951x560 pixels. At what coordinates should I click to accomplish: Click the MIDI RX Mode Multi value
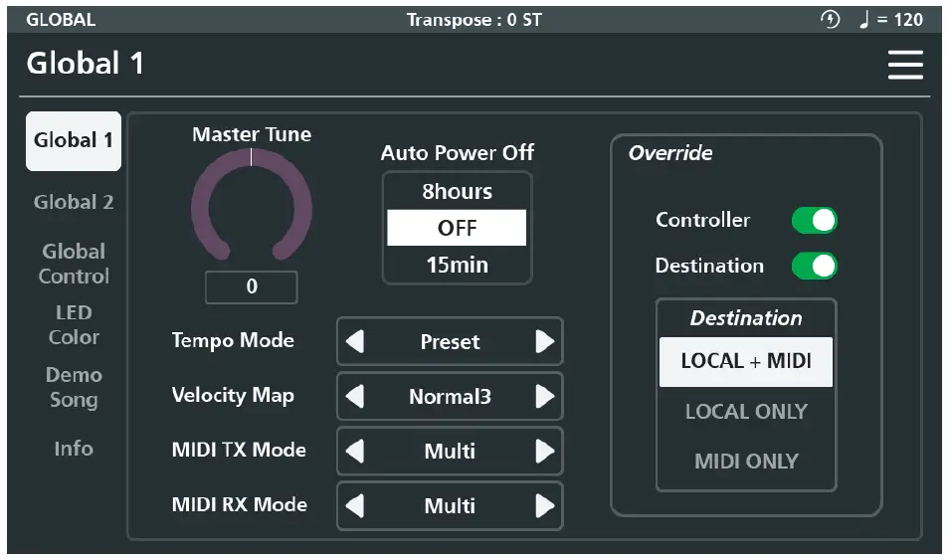click(x=450, y=506)
